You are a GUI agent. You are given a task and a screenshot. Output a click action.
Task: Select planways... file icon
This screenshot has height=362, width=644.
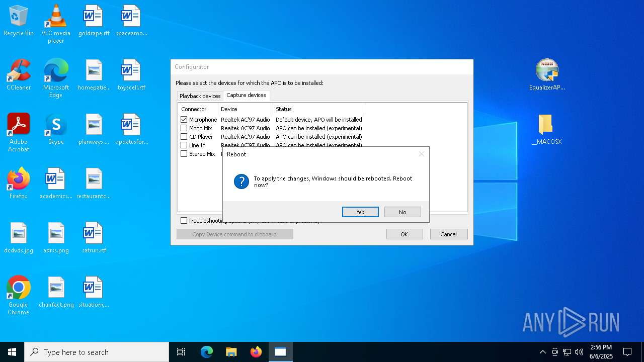[x=94, y=130]
